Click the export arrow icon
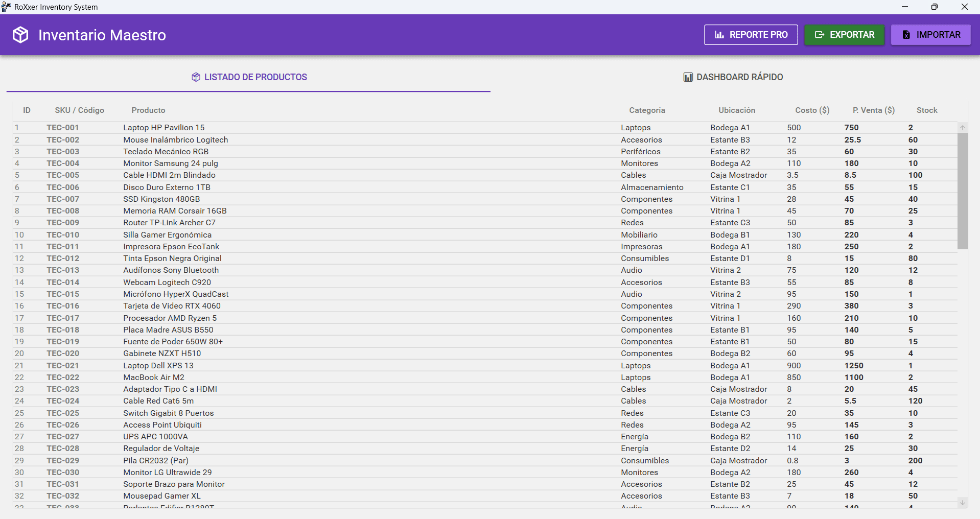Screen dimensions: 980x519 tap(820, 35)
